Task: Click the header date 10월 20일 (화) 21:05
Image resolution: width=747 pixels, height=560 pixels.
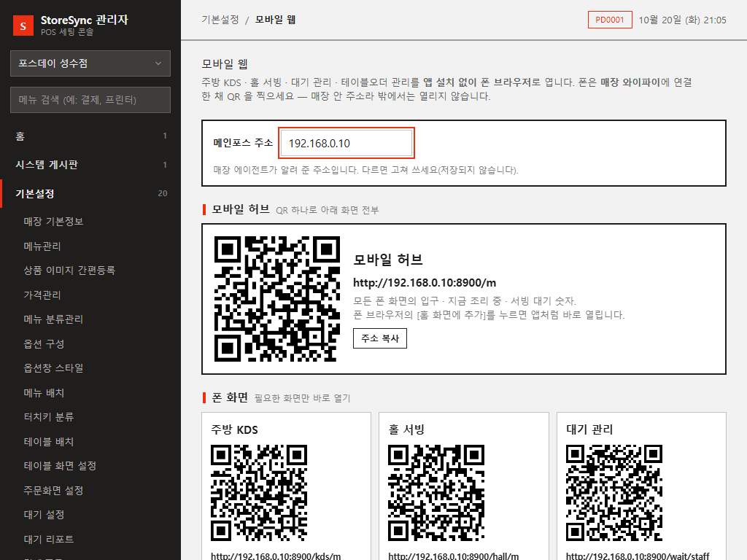Action: (x=682, y=20)
